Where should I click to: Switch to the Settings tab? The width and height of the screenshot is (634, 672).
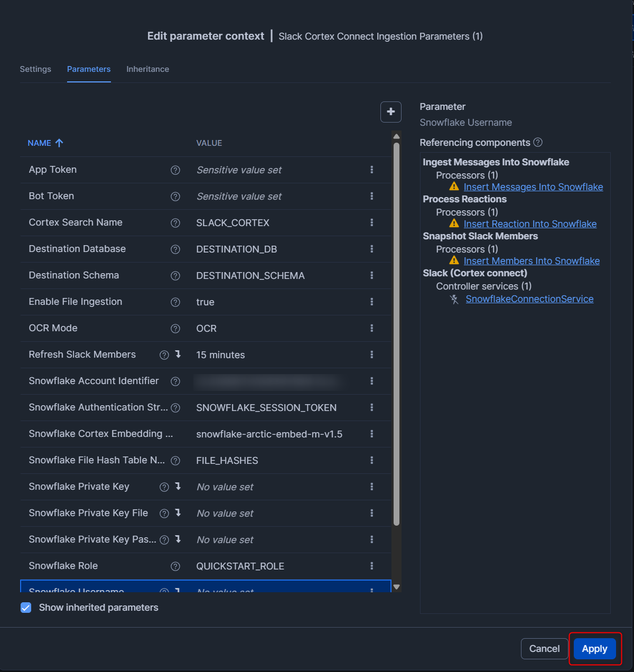coord(35,69)
